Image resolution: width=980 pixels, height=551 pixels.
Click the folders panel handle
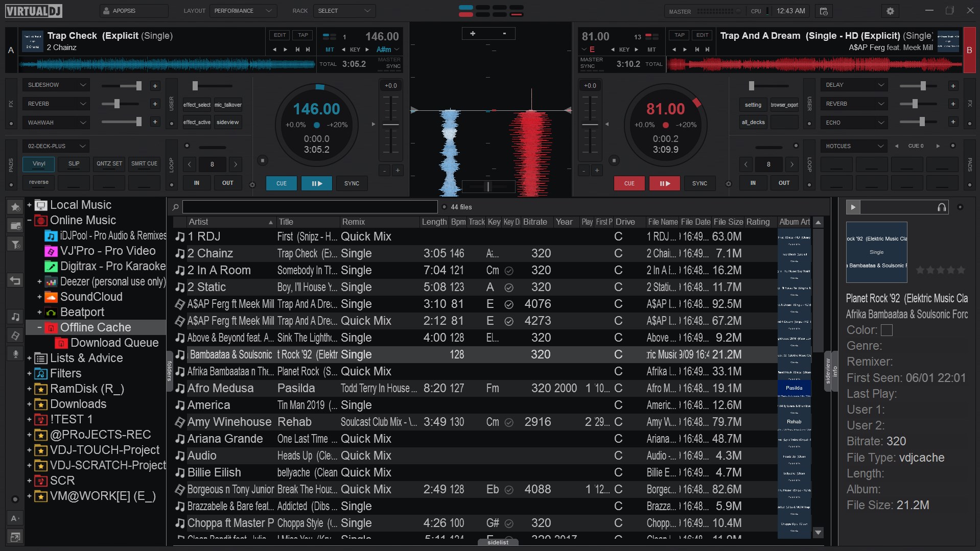170,371
